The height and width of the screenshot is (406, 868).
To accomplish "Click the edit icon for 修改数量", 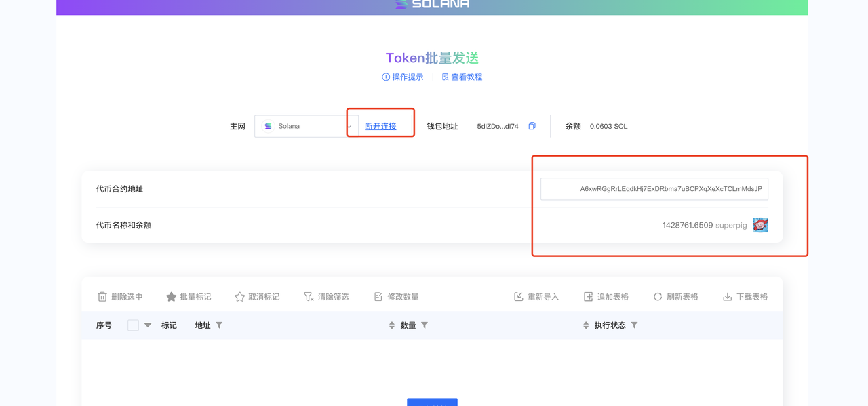I will (378, 297).
